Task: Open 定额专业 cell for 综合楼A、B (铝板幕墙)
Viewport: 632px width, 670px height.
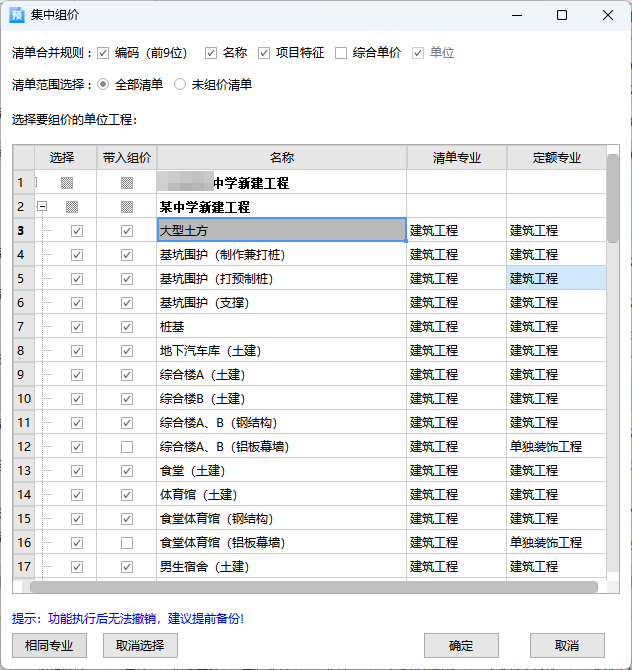Action: 556,447
